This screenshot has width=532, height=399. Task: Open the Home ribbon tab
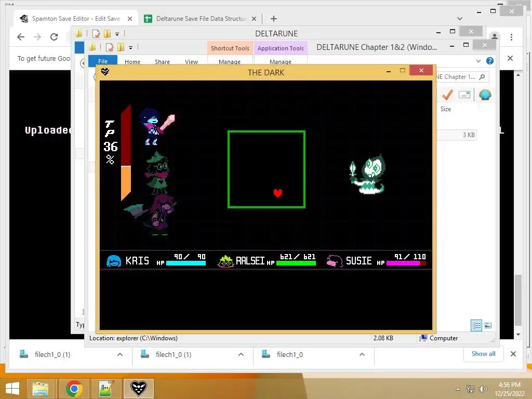tap(132, 62)
